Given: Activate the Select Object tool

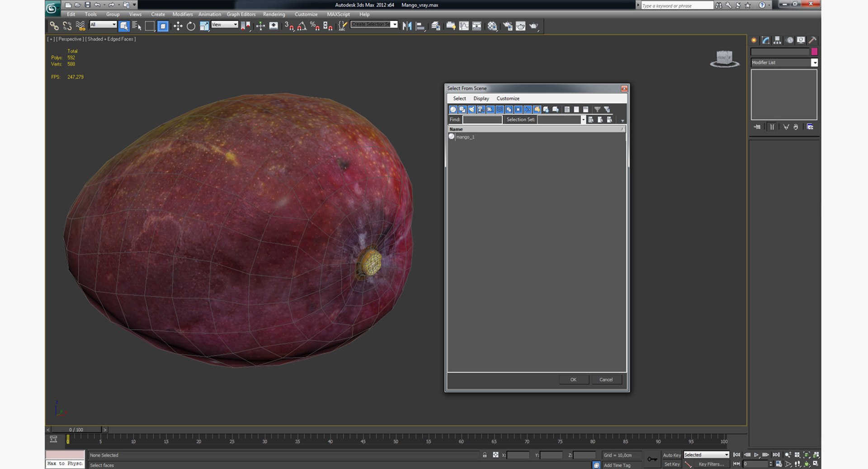Looking at the screenshot, I should pyautogui.click(x=124, y=26).
